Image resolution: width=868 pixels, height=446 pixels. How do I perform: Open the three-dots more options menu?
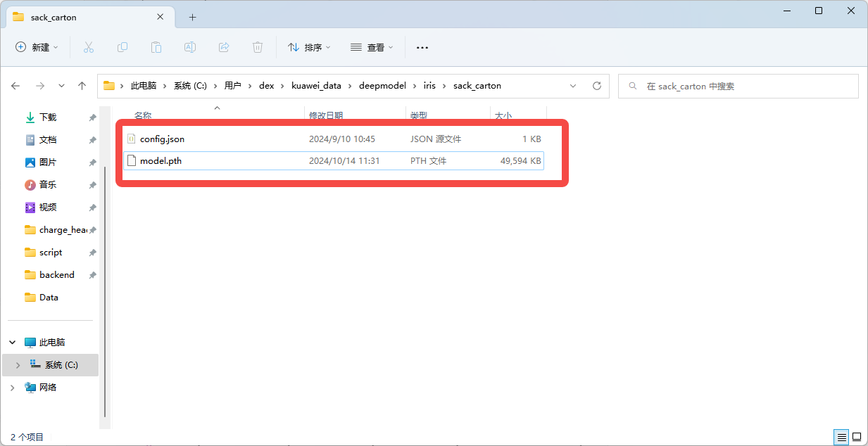click(422, 47)
